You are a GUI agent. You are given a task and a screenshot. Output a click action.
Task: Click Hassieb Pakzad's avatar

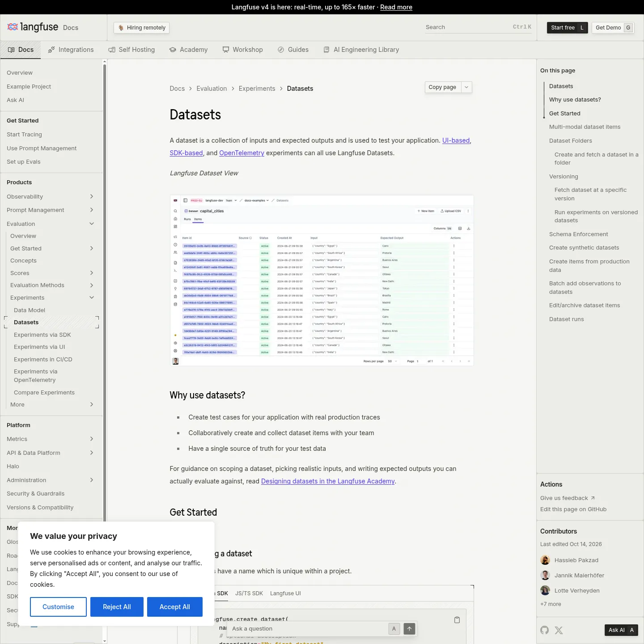tap(545, 560)
